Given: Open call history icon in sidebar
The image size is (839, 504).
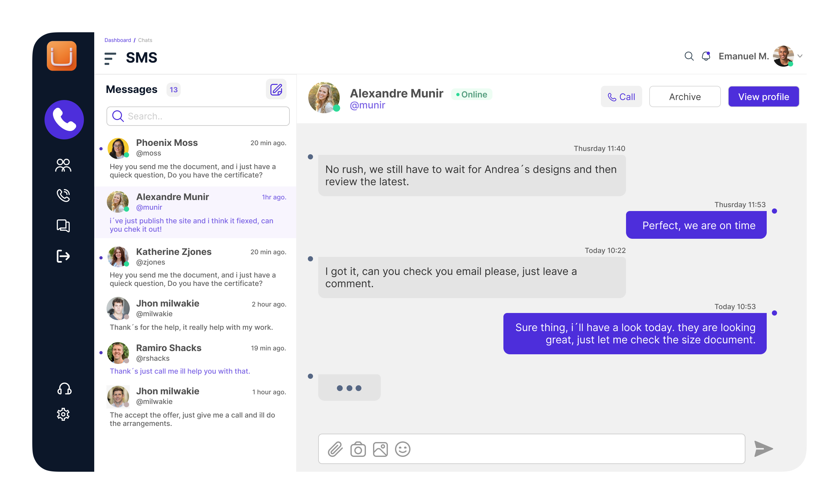Looking at the screenshot, I should (63, 195).
